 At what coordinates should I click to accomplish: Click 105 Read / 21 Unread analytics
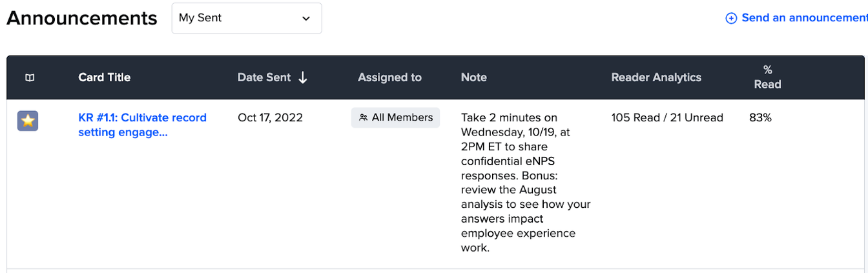[x=667, y=117]
